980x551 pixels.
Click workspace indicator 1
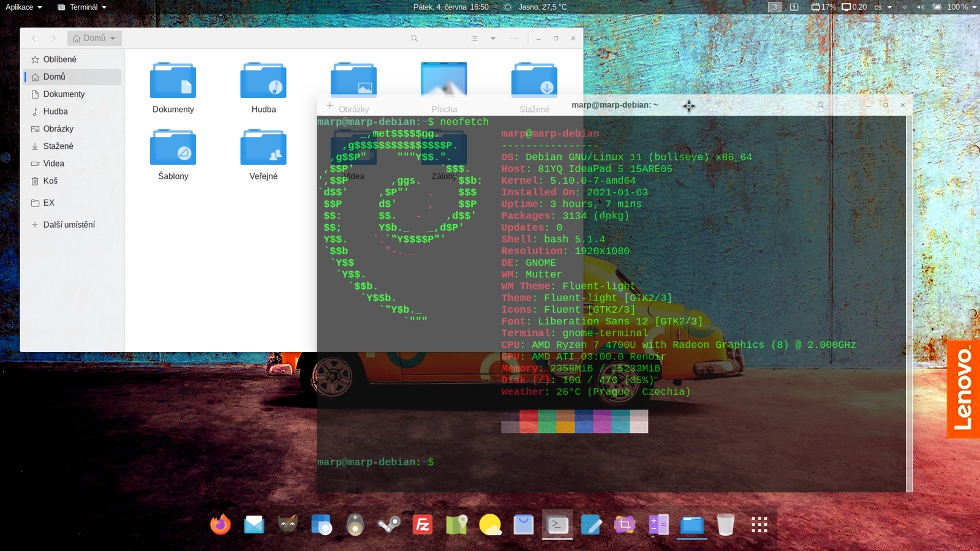(x=794, y=7)
